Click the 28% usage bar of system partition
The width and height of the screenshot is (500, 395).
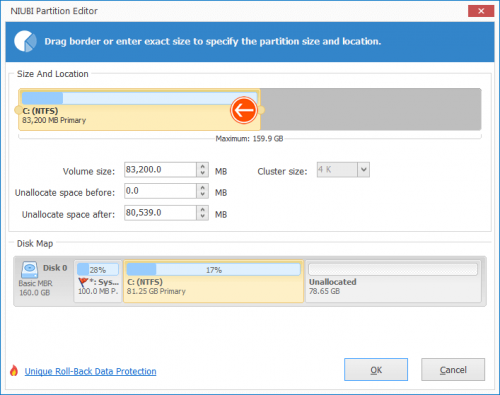98,270
